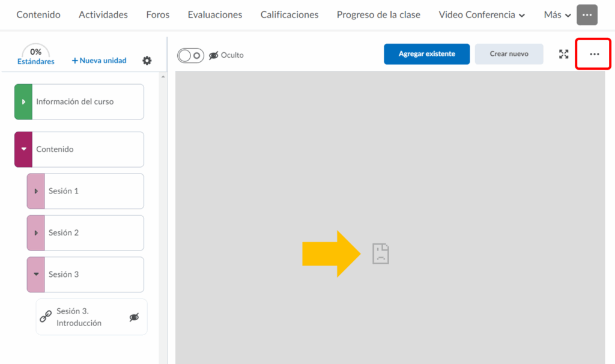Click the fullscreen expand icon
This screenshot has height=364, width=615.
(x=563, y=54)
